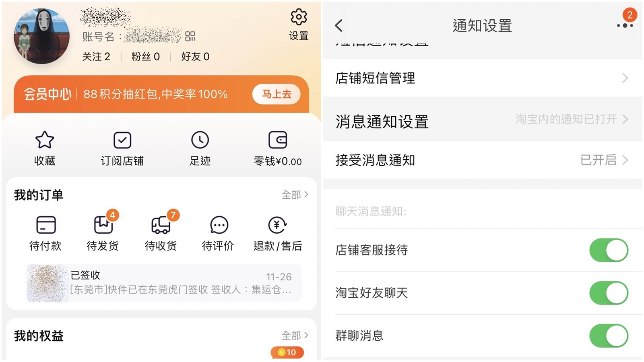Click the coin badge showing 10
This screenshot has height=362, width=644.
287,352
